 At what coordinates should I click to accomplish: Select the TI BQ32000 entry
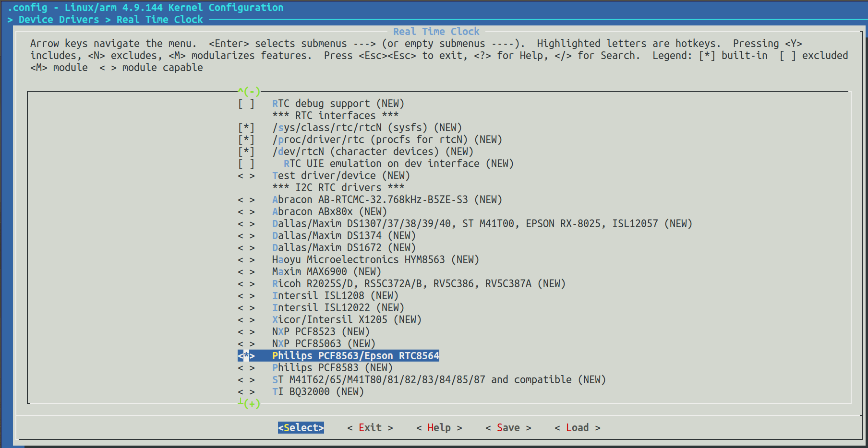pos(318,392)
